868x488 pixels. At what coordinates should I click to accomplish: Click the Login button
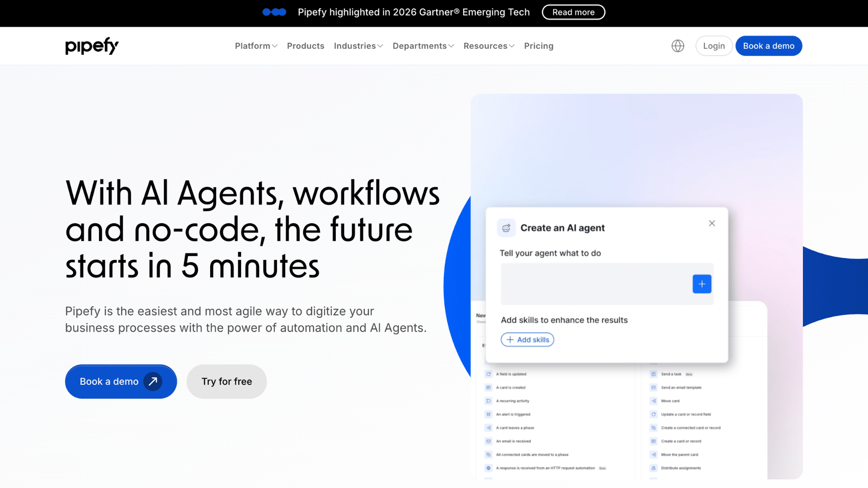tap(714, 46)
